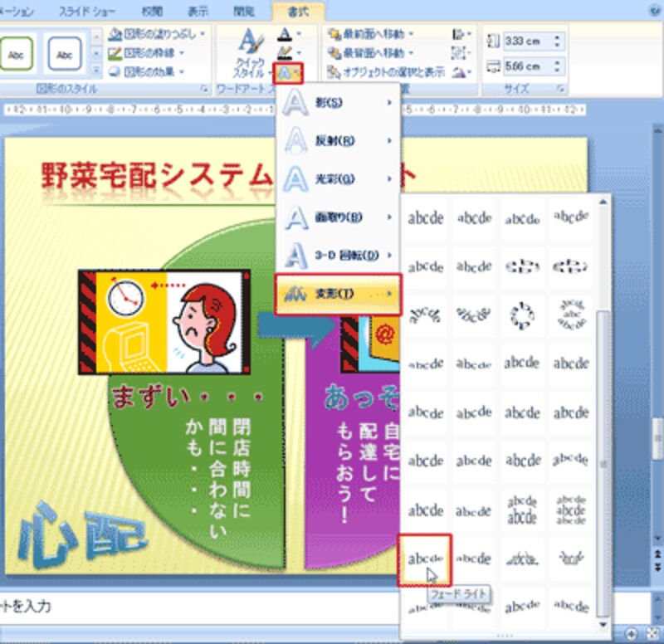664x644 pixels.
Task: Select the blue-bordered Abc shape style
Action: click(65, 54)
